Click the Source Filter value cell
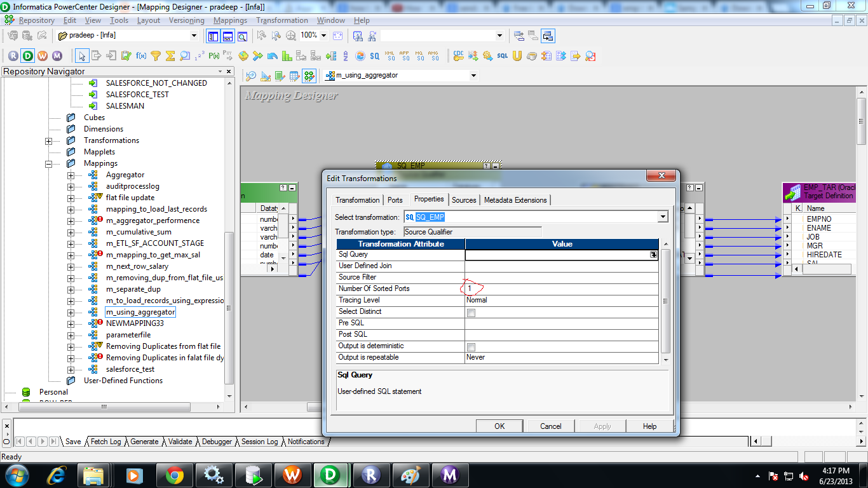The width and height of the screenshot is (868, 488). 562,278
